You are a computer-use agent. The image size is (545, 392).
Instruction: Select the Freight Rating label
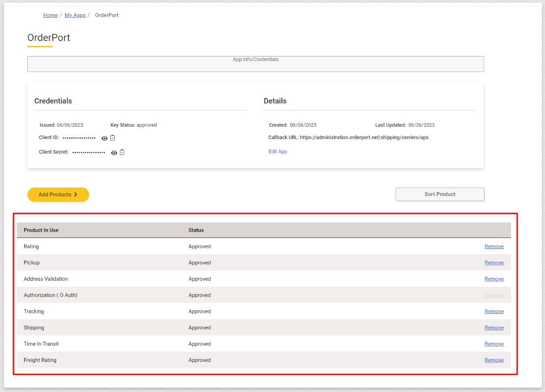coord(40,360)
